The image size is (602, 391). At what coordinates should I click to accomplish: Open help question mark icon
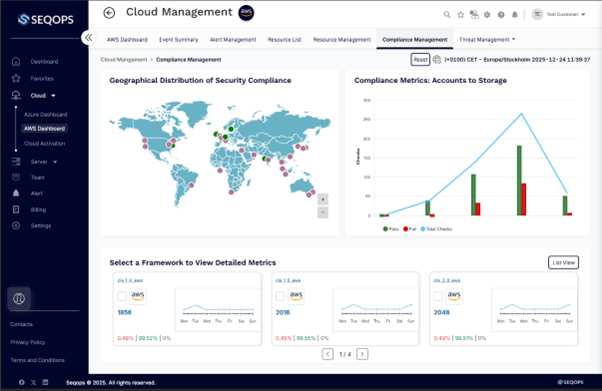(501, 15)
